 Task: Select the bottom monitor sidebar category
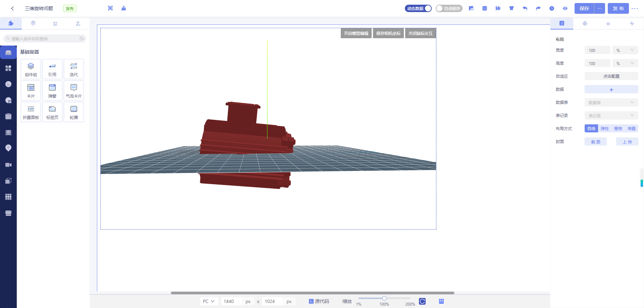tap(8, 213)
